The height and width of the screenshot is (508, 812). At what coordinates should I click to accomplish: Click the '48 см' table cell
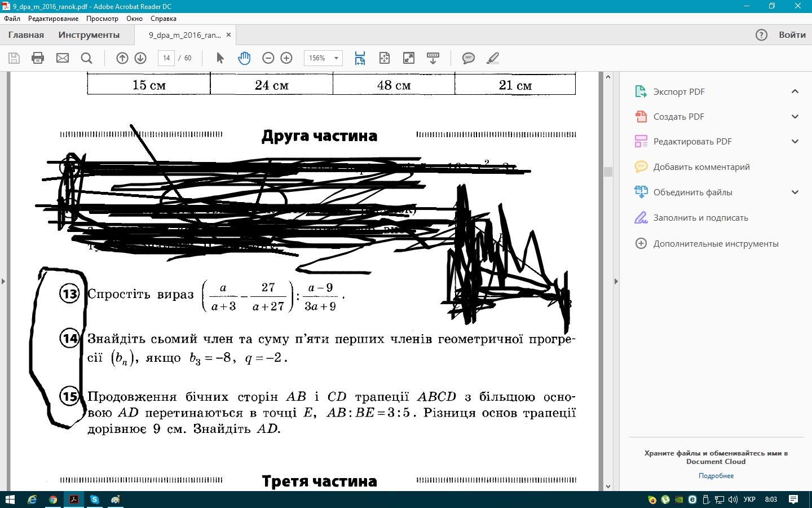point(394,85)
